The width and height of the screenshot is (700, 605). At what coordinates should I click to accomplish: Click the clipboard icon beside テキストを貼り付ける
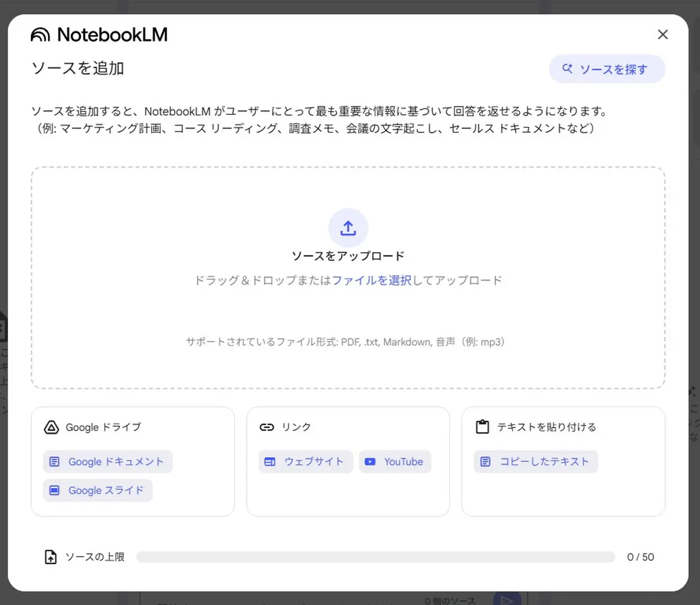482,427
